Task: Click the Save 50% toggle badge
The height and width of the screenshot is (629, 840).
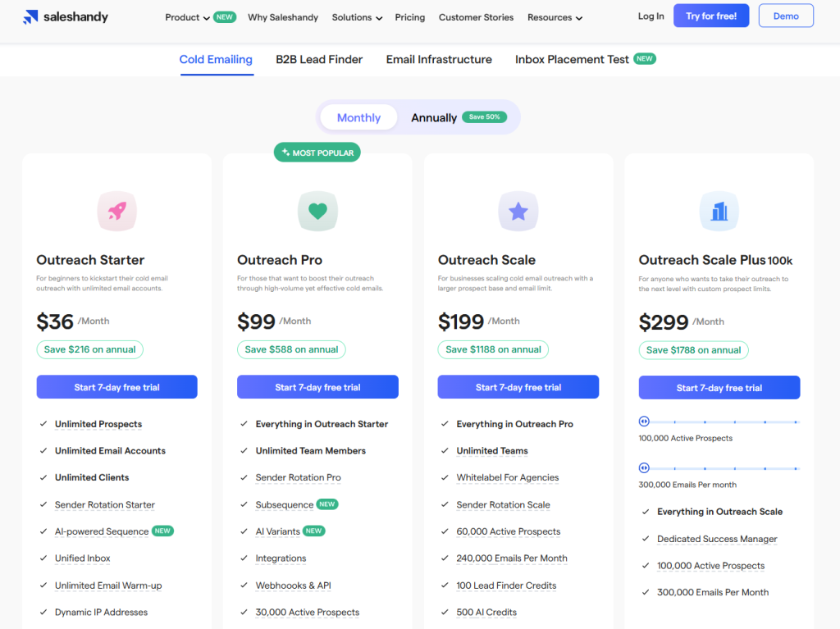Action: pos(484,116)
